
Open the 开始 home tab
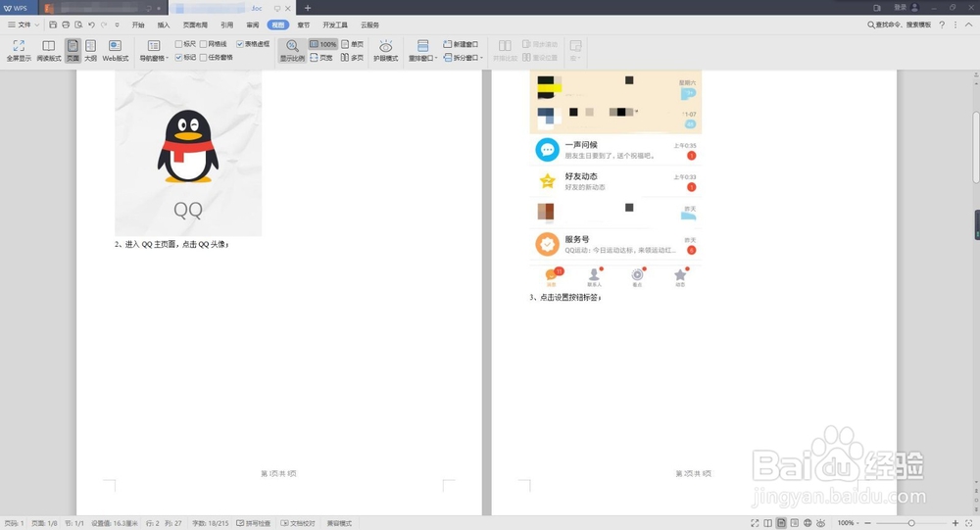138,25
